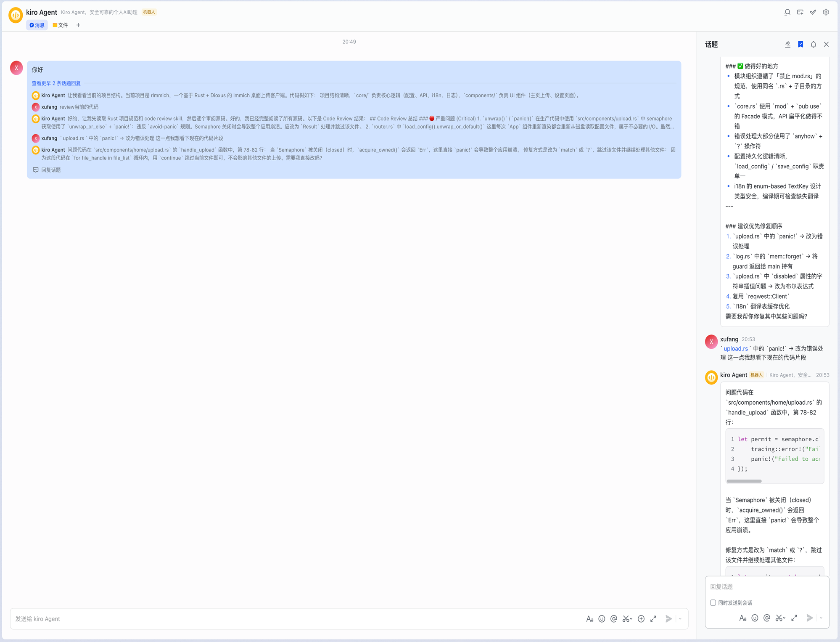840x642 pixels.
Task: Click the plus circle icon in the message toolbar
Action: [x=641, y=618]
